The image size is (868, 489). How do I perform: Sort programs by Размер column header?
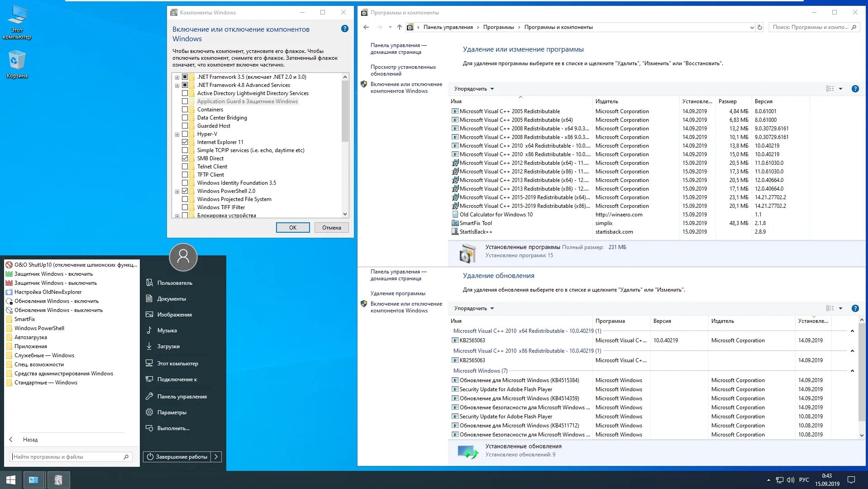tap(727, 101)
